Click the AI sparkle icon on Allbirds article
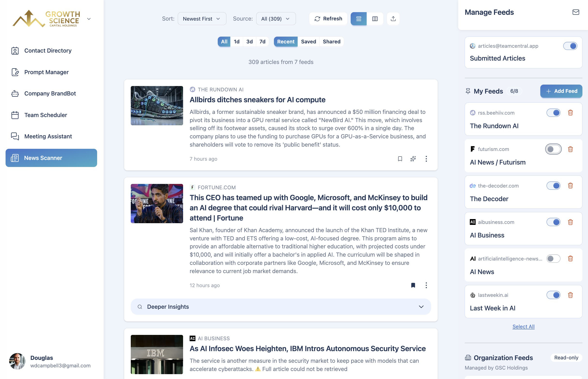Viewport: 588px width, 379px height. (413, 159)
